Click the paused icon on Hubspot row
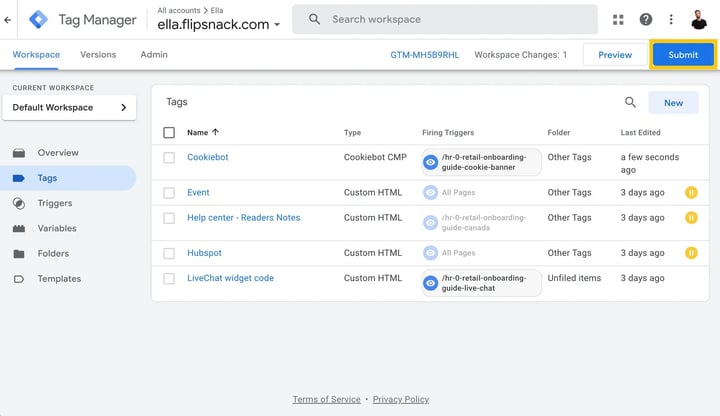Image resolution: width=720 pixels, height=416 pixels. 691,253
